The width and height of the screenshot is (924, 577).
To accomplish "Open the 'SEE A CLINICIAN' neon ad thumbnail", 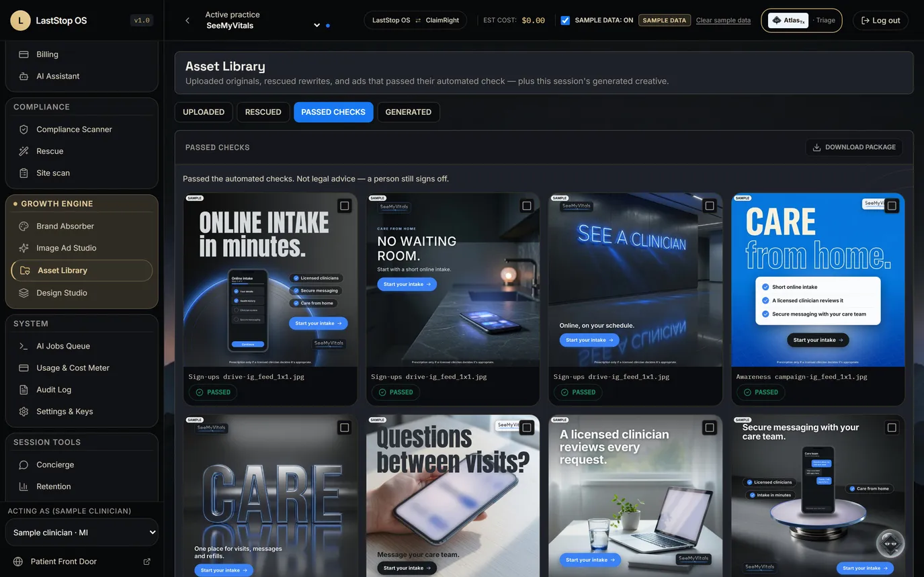I will (636, 280).
